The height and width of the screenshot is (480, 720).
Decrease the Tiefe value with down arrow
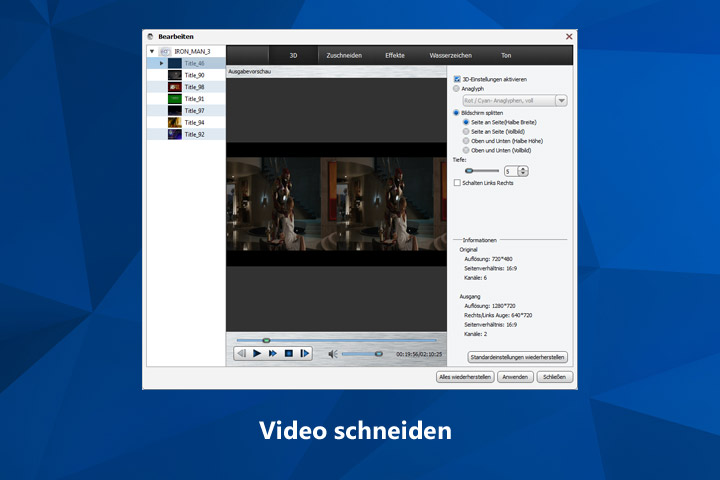pyautogui.click(x=523, y=174)
